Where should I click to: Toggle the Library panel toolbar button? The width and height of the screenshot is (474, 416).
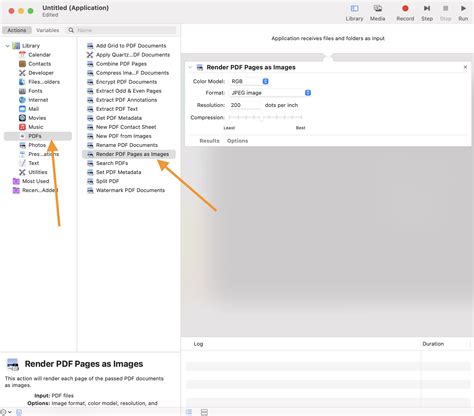(x=354, y=13)
